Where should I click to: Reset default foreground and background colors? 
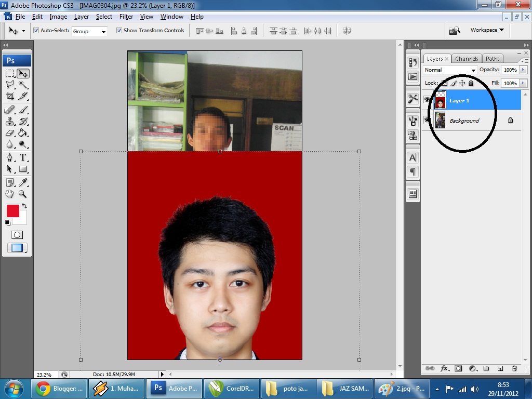(x=7, y=222)
